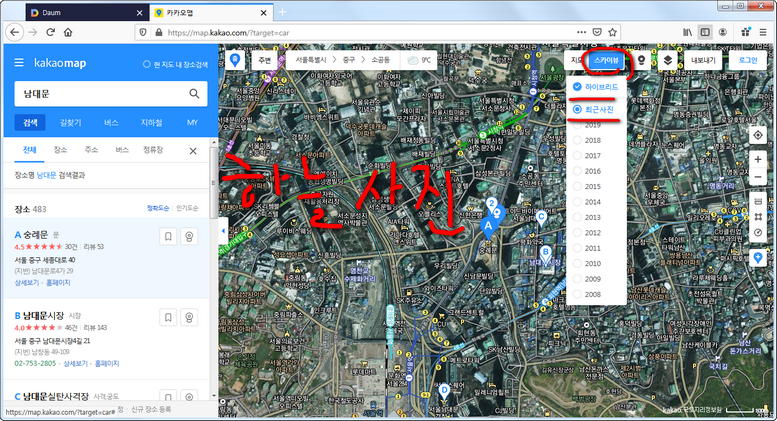Sort results by 인기도순
Image resolution: width=777 pixels, height=421 pixels.
click(x=187, y=209)
